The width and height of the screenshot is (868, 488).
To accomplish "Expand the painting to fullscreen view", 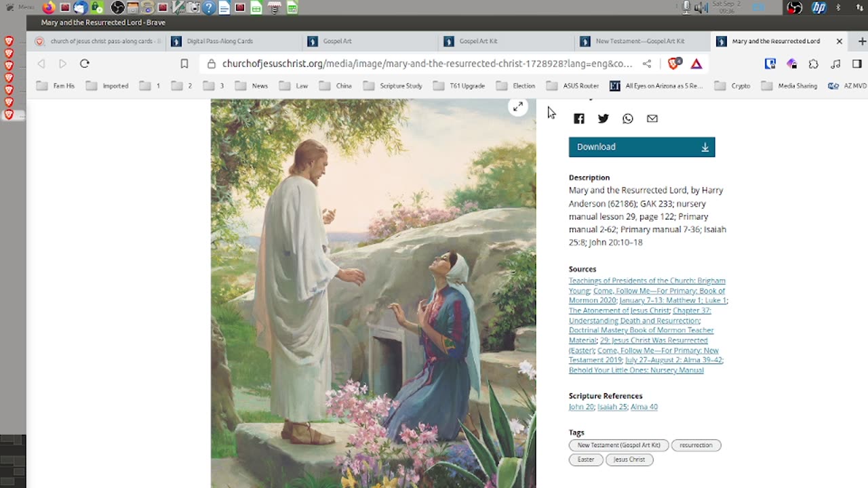I will 517,106.
